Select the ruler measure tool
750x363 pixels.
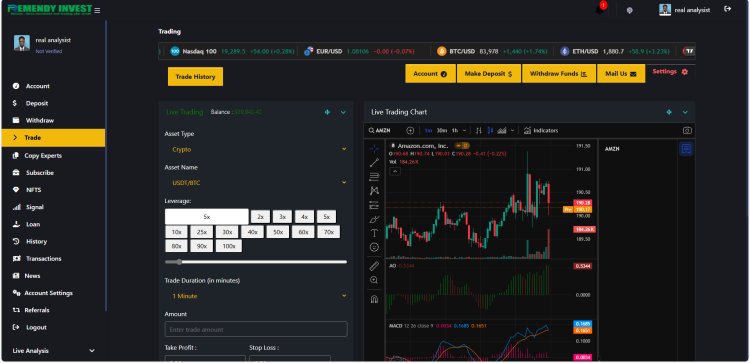374,266
